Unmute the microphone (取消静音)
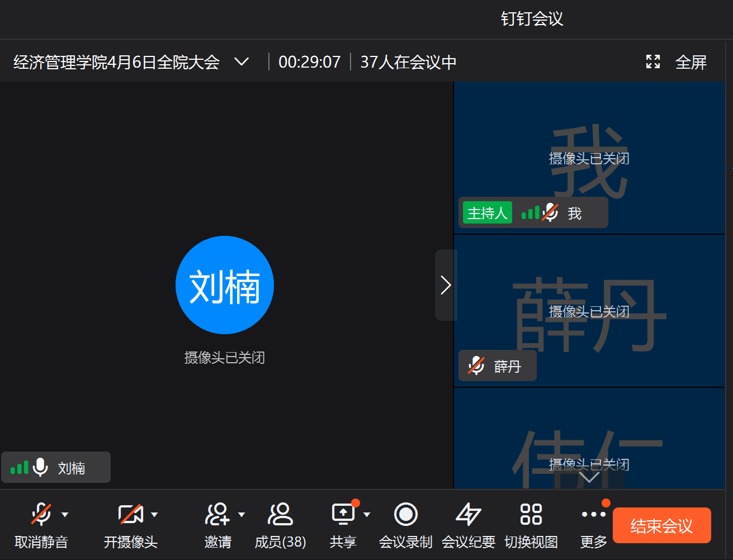The image size is (733, 560). [x=41, y=515]
